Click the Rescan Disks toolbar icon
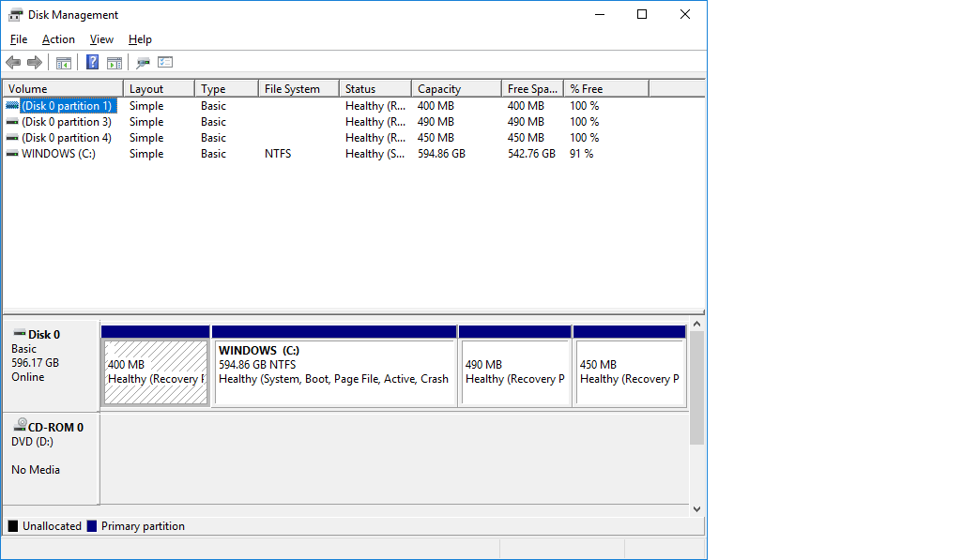 tap(143, 63)
